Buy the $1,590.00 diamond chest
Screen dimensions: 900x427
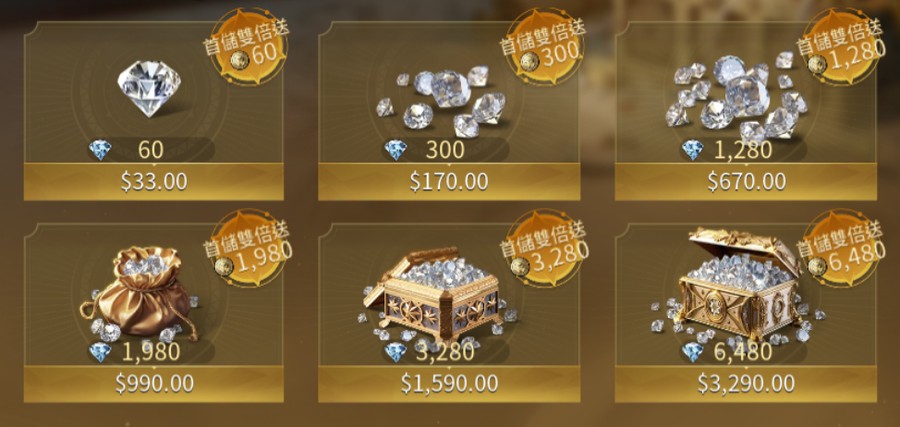coord(449,384)
